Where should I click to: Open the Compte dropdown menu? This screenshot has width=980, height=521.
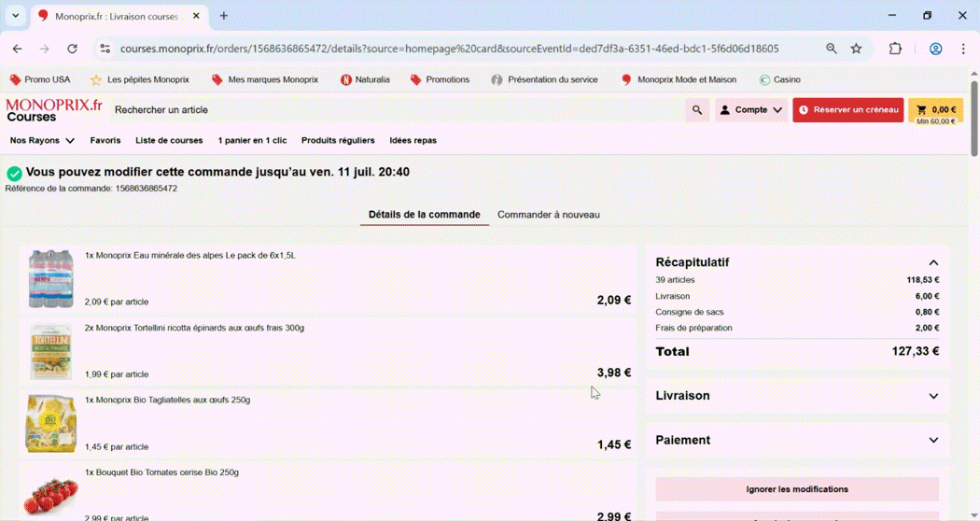coord(750,110)
